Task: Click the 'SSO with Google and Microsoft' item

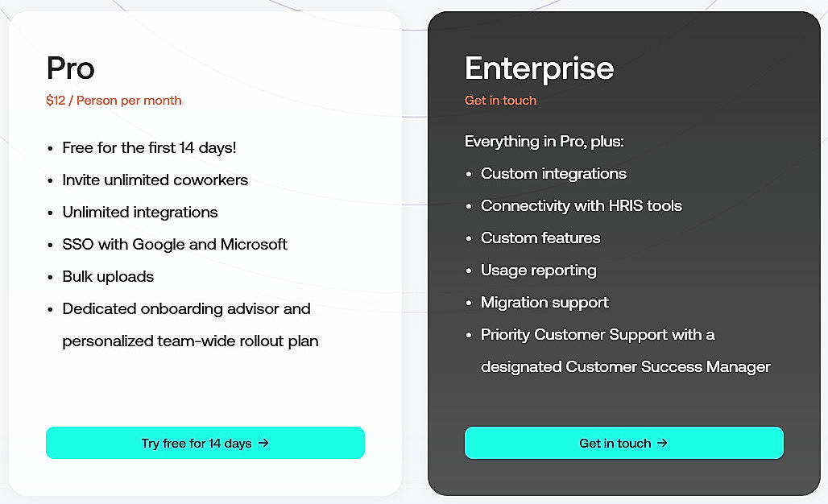Action: pos(175,244)
